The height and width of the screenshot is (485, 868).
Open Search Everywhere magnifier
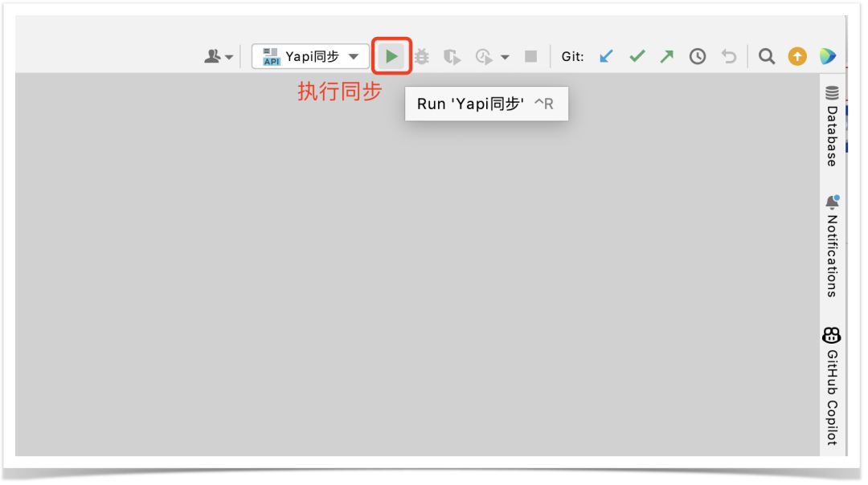767,56
